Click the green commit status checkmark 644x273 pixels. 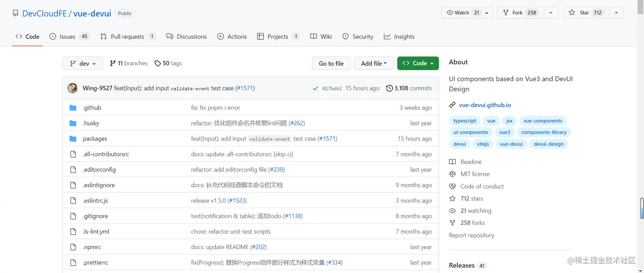click(x=315, y=88)
